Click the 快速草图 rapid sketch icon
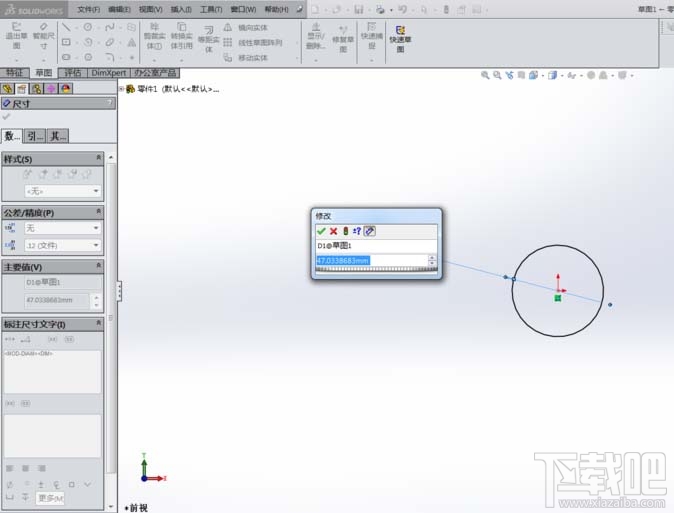Image resolution: width=674 pixels, height=513 pixels. tap(400, 39)
